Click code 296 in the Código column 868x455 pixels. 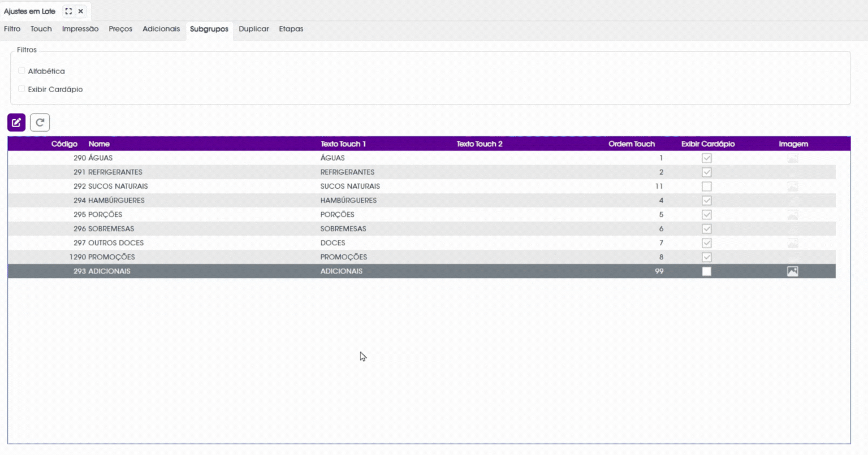point(80,229)
